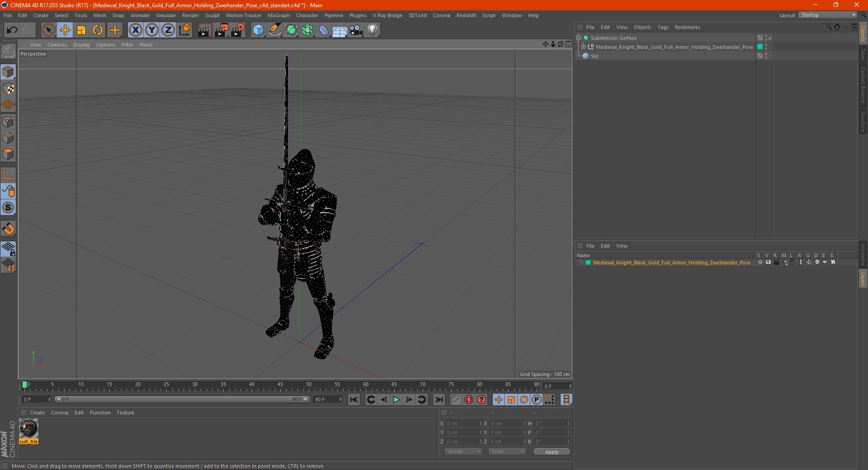Image resolution: width=868 pixels, height=470 pixels.
Task: Open the World coordinate dropdown
Action: [463, 451]
